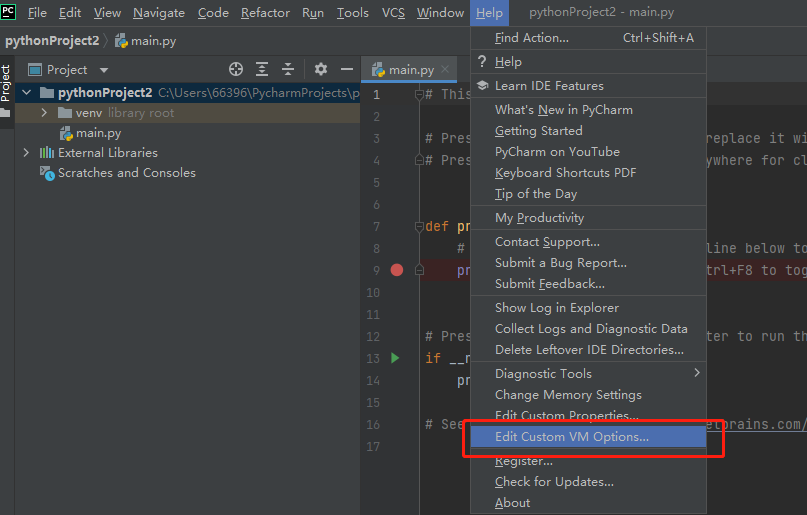The image size is (807, 515).
Task: Open the VCS menu
Action: tap(393, 13)
